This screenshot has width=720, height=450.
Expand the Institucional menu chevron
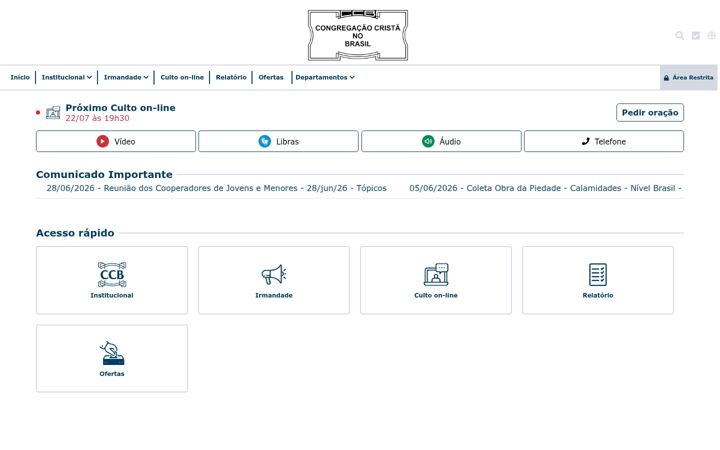(89, 78)
